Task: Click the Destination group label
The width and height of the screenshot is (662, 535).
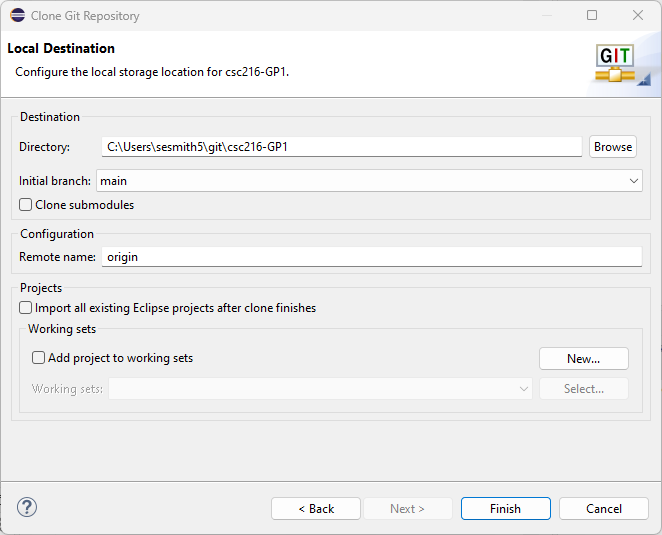Action: [x=50, y=117]
